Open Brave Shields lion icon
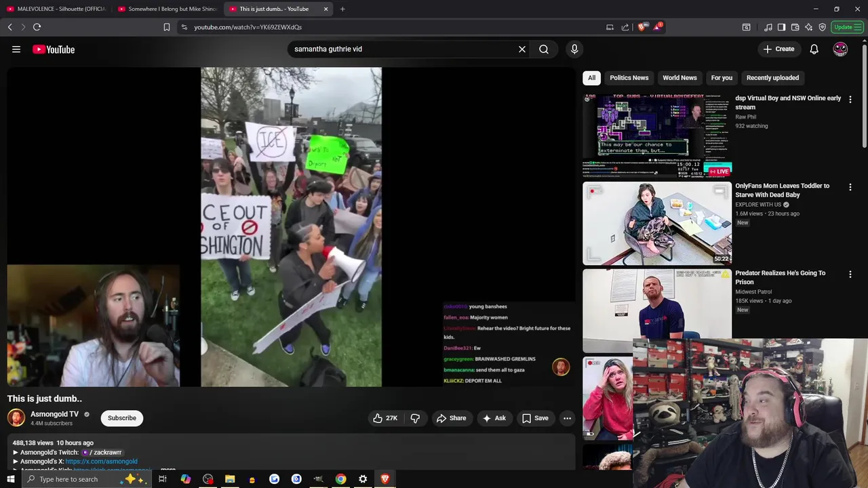Viewport: 868px width, 488px height. pyautogui.click(x=642, y=27)
